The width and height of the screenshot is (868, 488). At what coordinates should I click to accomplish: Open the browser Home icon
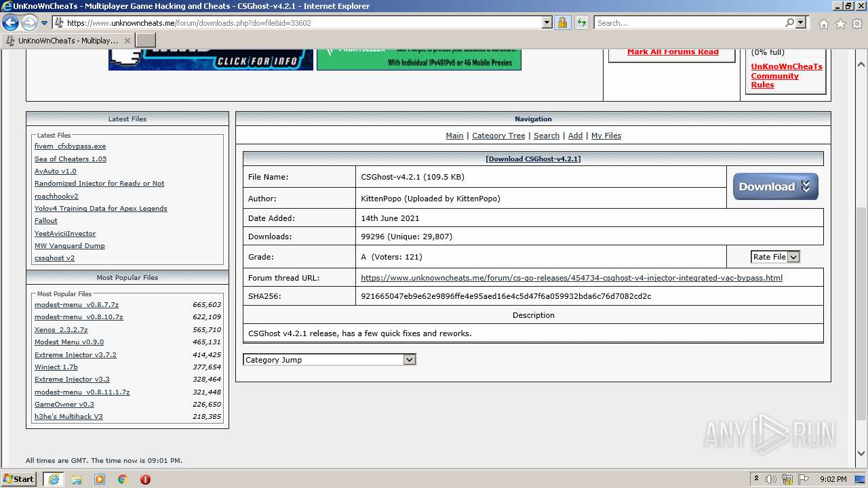click(x=823, y=24)
